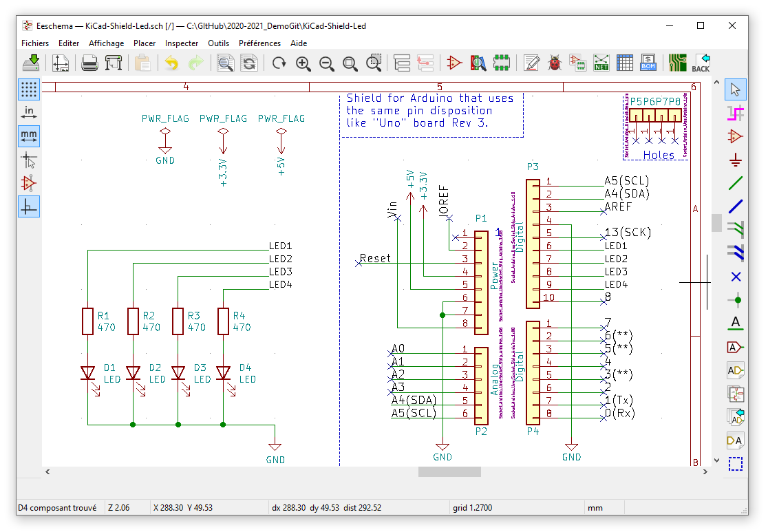The height and width of the screenshot is (532, 768).
Task: Select the Zoom in magnifier icon
Action: pos(303,63)
